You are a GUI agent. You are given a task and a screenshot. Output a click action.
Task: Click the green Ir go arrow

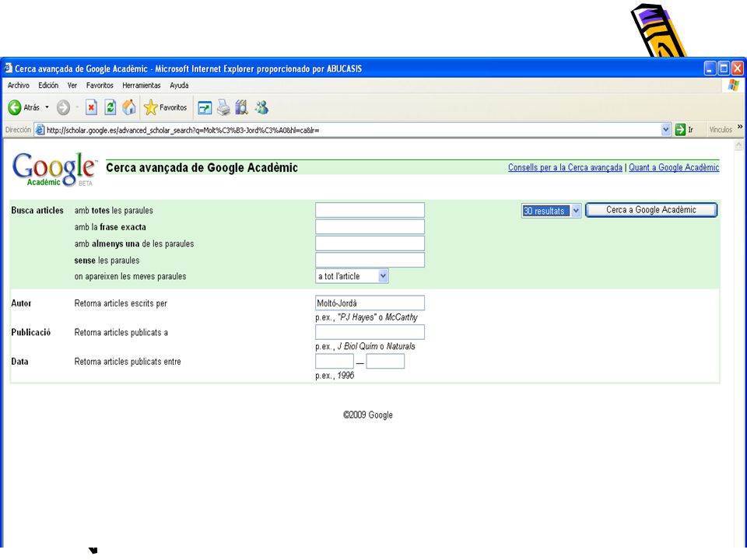coord(680,130)
